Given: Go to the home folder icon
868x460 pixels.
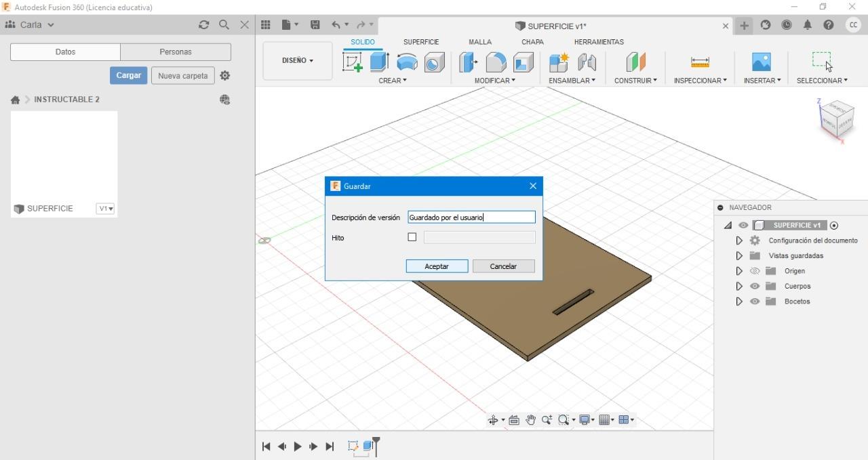Looking at the screenshot, I should pos(15,100).
